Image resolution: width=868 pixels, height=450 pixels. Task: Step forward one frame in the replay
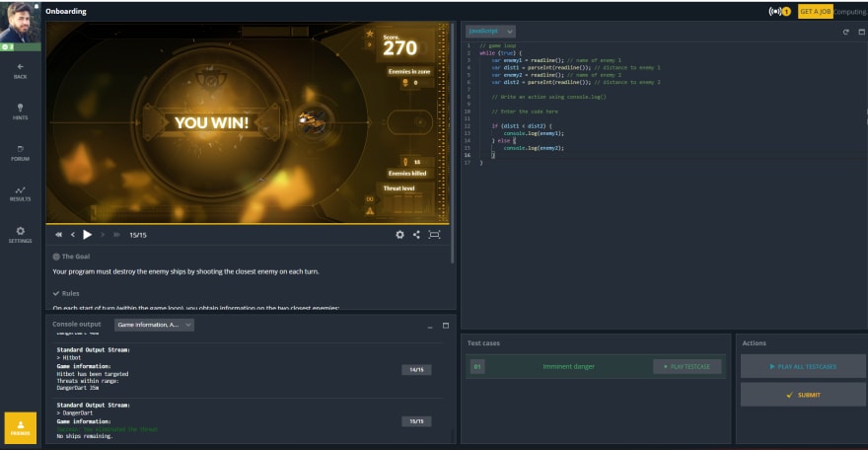point(103,235)
